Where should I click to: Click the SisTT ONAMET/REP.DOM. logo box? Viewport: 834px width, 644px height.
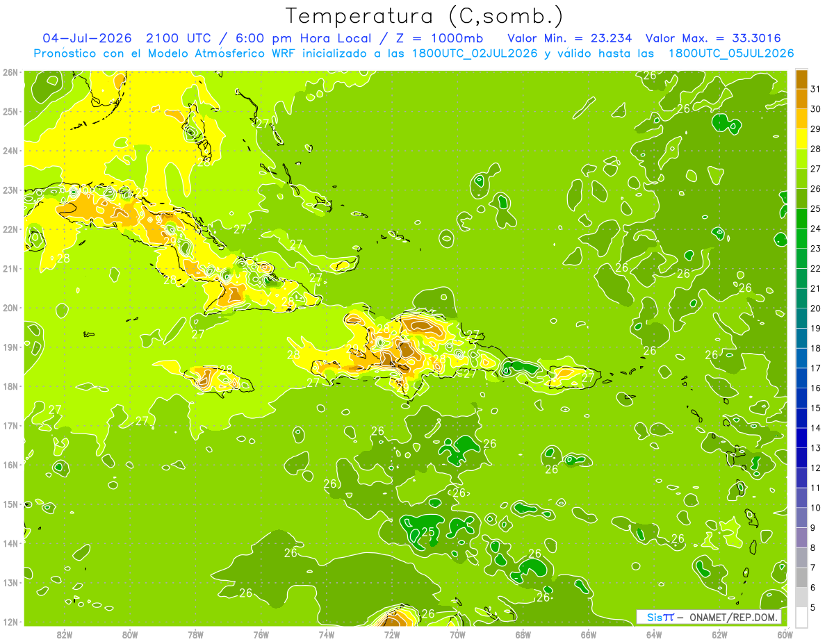(x=709, y=617)
